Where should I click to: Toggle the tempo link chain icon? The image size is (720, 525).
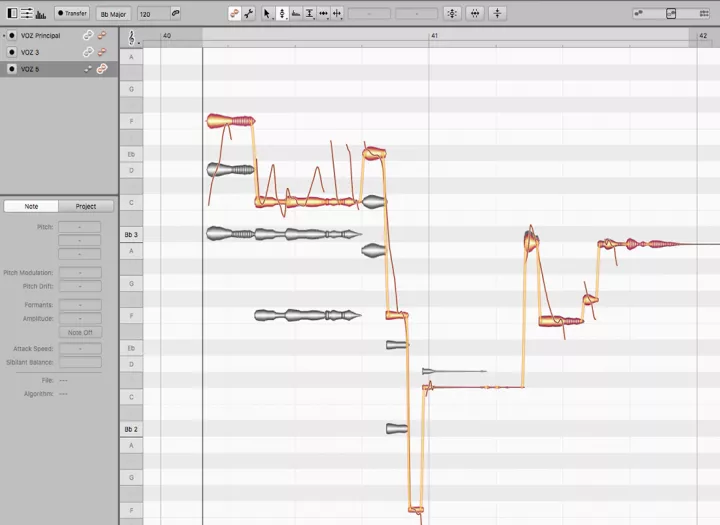[175, 13]
